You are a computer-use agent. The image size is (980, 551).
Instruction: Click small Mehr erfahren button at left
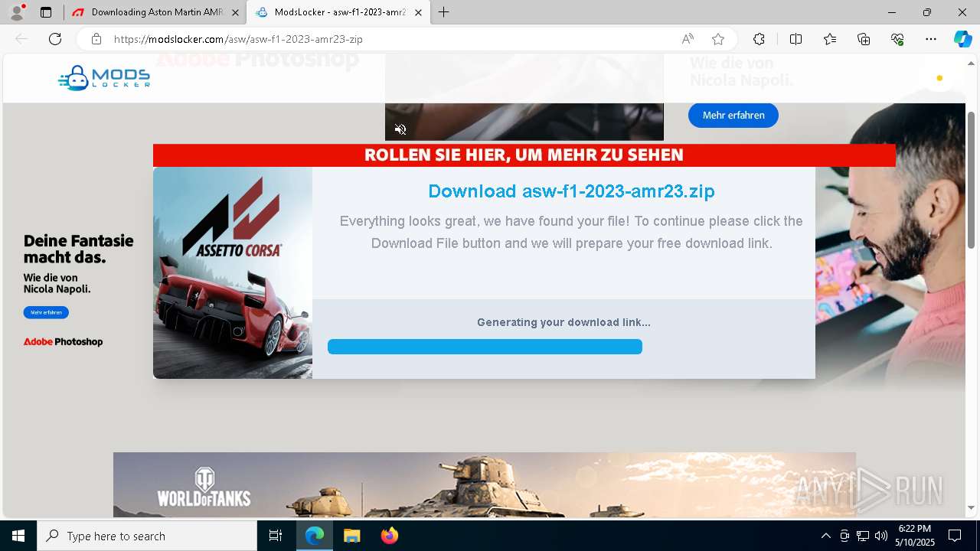coord(46,312)
